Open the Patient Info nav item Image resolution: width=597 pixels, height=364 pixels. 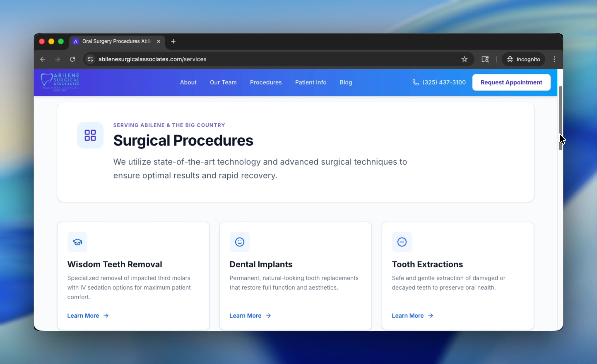(x=311, y=82)
